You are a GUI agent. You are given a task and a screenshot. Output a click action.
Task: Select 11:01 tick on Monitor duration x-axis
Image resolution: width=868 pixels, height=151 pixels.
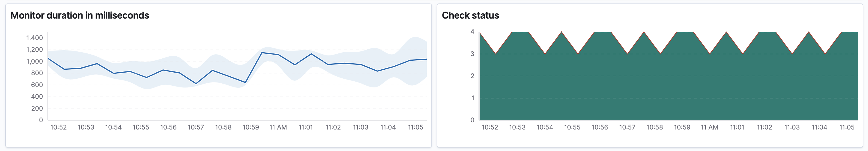[306, 127]
